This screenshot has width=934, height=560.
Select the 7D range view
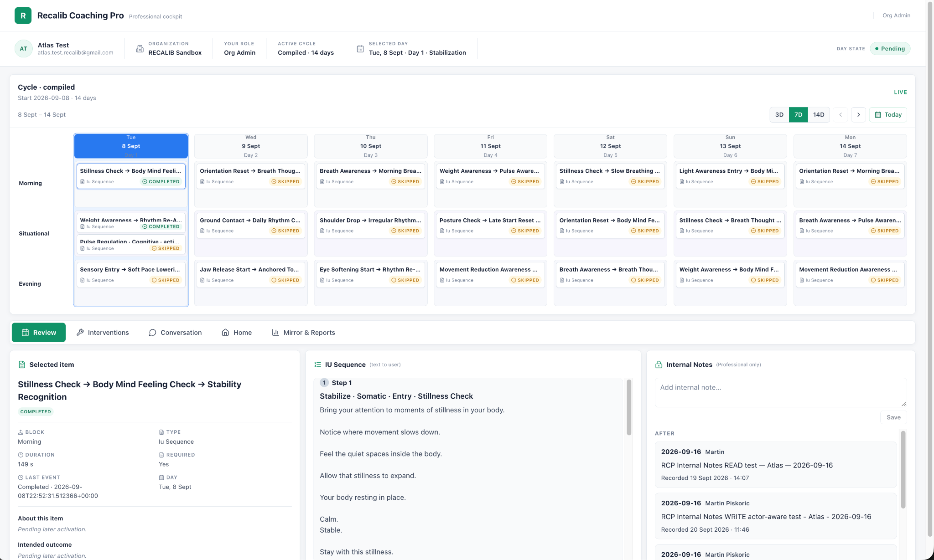click(798, 115)
